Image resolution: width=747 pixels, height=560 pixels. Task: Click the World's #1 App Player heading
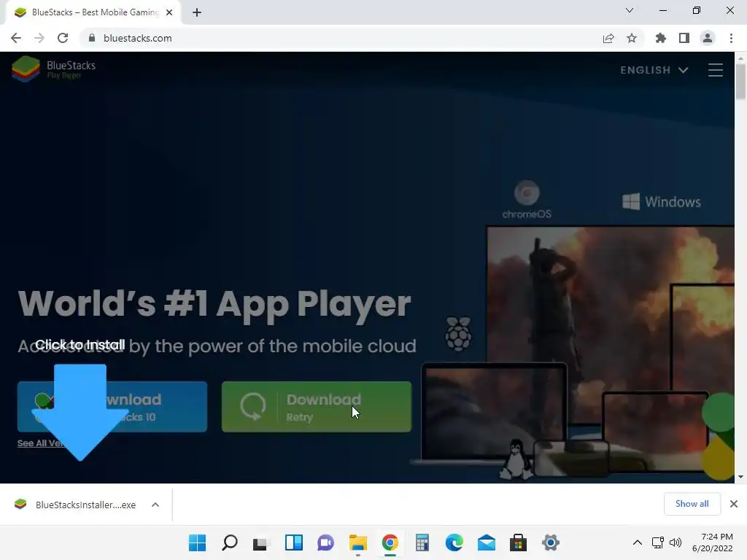click(x=214, y=305)
